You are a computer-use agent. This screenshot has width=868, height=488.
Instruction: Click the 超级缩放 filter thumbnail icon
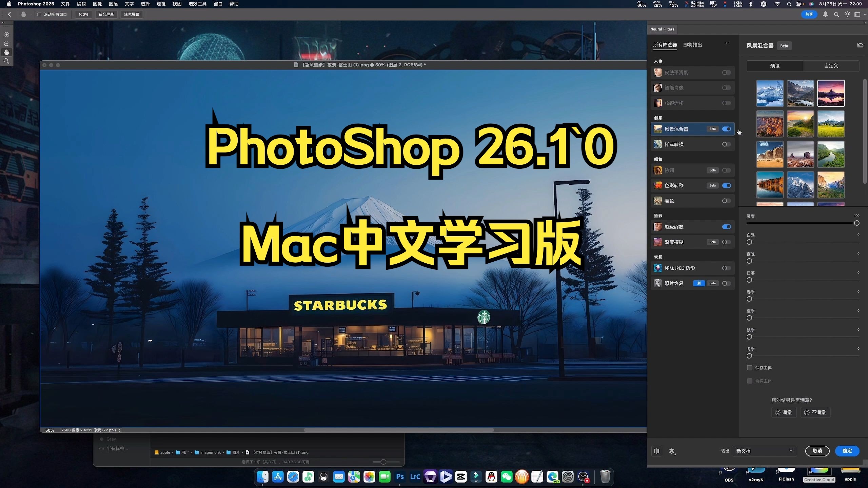click(x=658, y=227)
